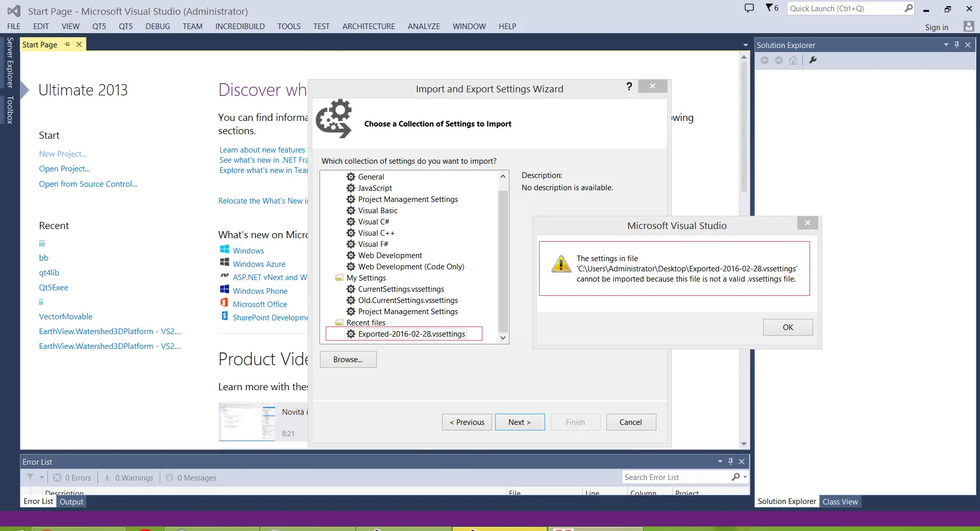
Task: Open the feedback speech bubble icon
Action: coord(749,8)
